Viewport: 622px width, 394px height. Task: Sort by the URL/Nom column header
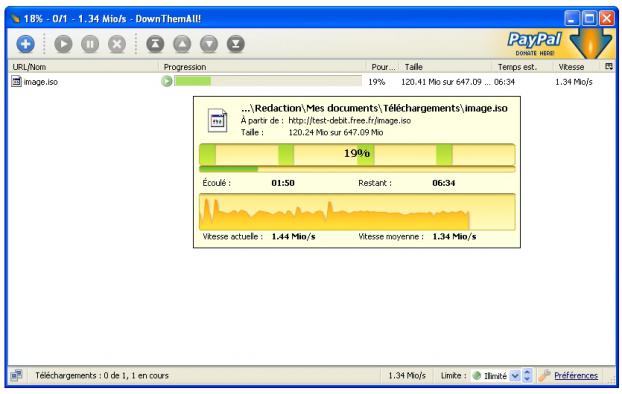pos(83,67)
